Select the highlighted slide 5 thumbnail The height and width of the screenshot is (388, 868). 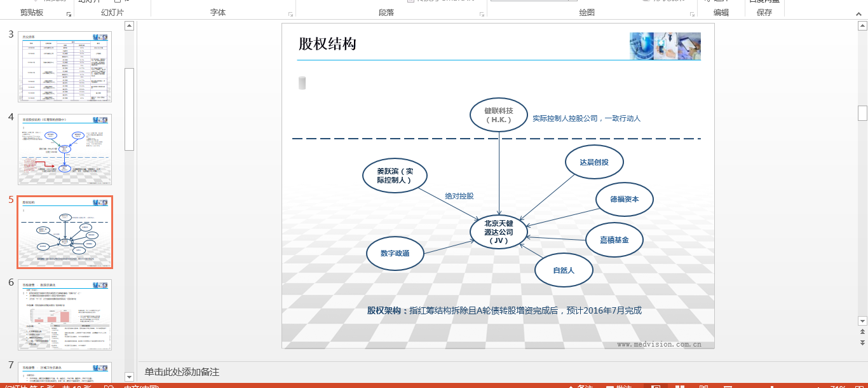tap(65, 232)
